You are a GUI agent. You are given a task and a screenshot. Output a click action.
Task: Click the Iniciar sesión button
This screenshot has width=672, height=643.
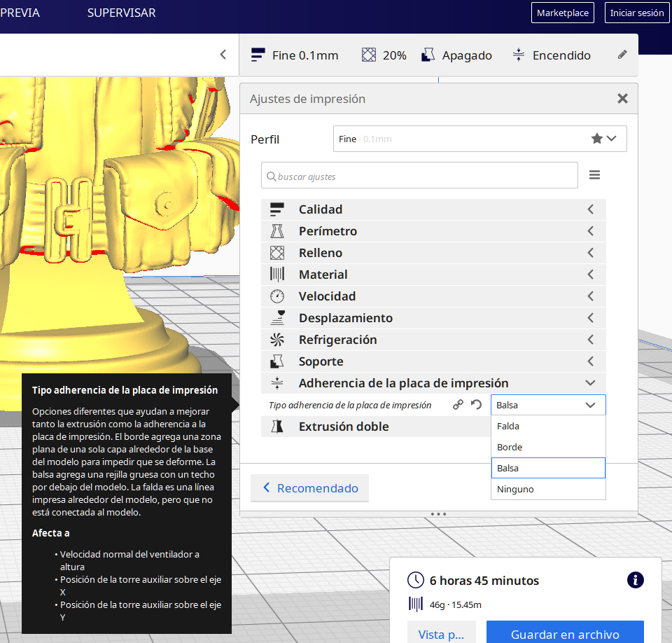(x=636, y=13)
